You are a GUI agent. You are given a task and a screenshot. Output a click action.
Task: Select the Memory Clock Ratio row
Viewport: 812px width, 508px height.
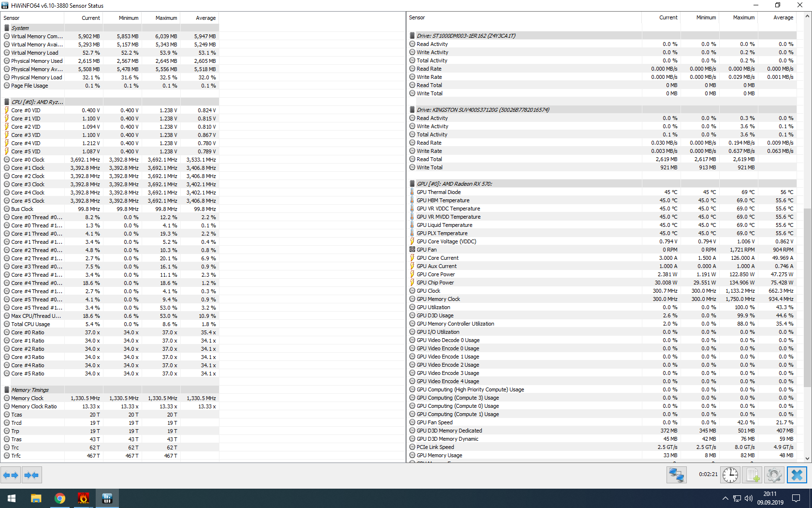click(110, 406)
